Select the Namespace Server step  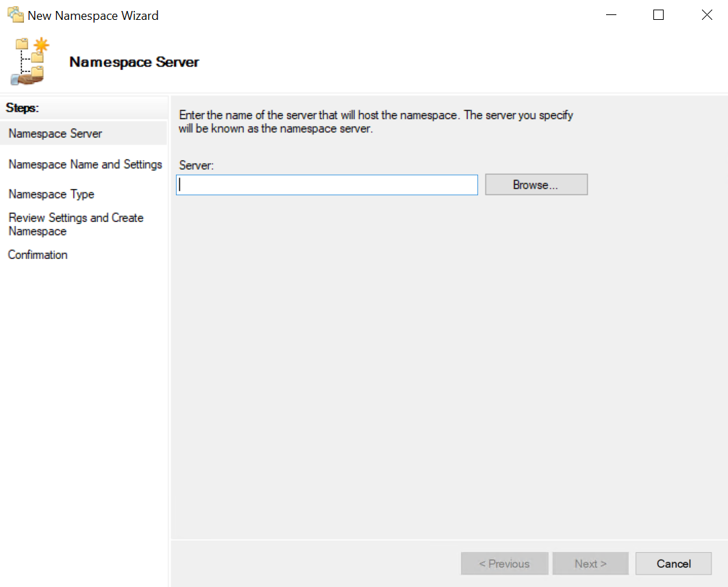point(55,134)
